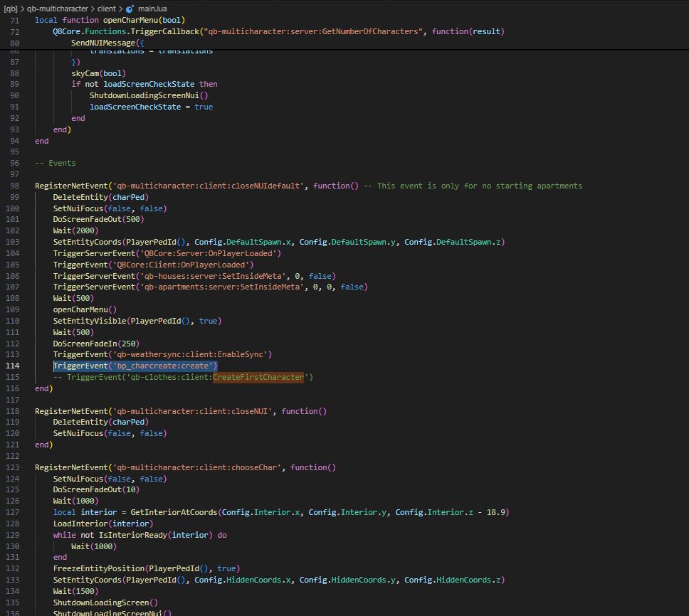This screenshot has width=689, height=616.
Task: Click the Lua file icon in breadcrumb
Action: (130, 9)
